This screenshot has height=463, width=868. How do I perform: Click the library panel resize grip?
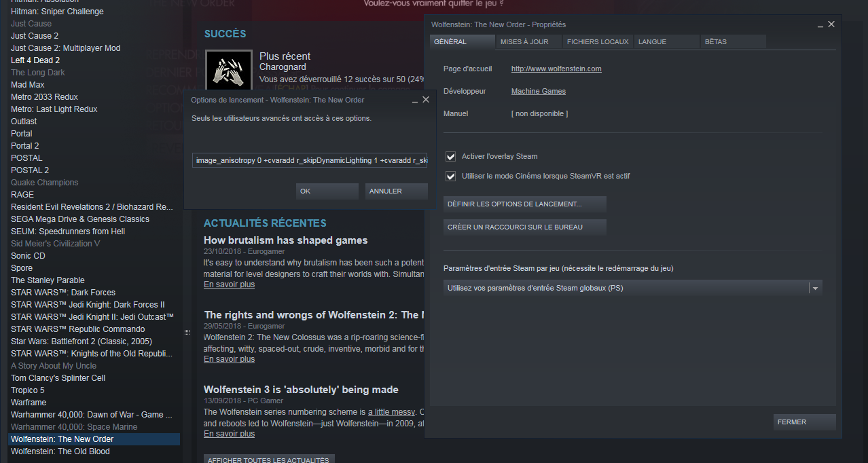point(187,332)
